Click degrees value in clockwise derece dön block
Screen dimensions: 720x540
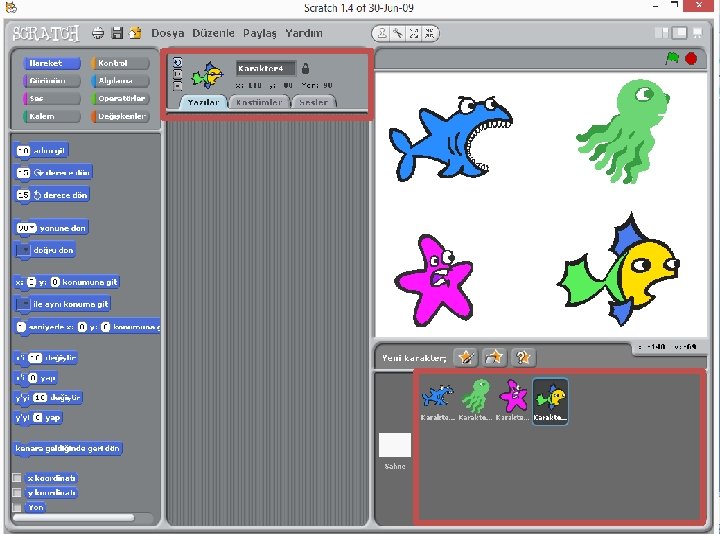coord(23,173)
